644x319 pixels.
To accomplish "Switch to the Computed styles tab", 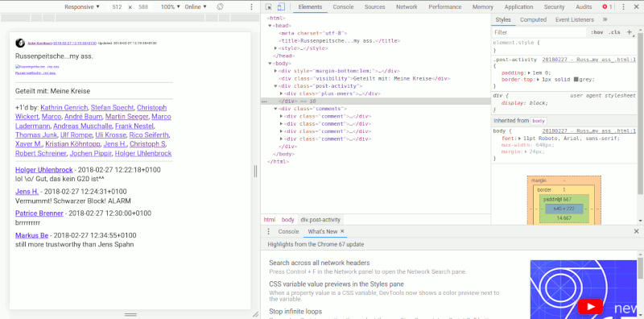I will point(533,19).
